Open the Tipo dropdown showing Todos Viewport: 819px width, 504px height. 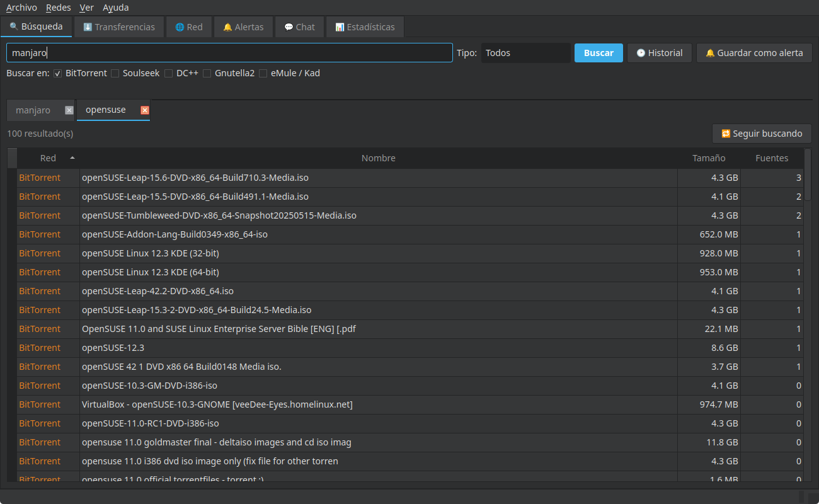pos(526,53)
